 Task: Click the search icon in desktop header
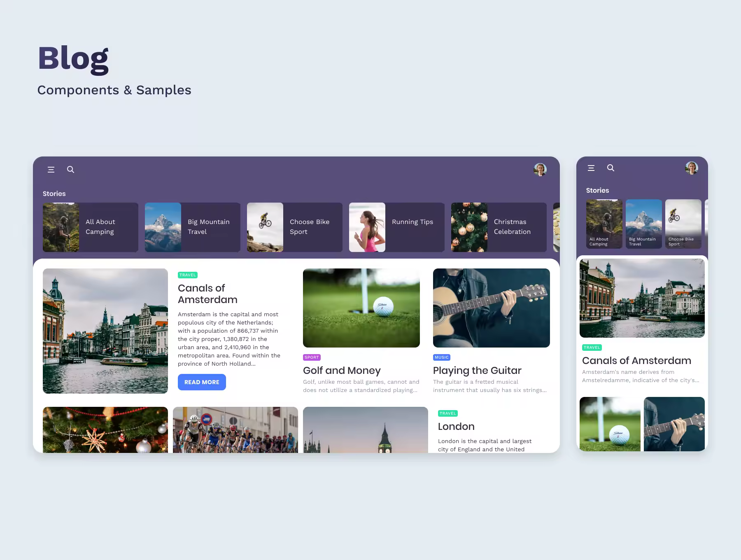tap(71, 170)
